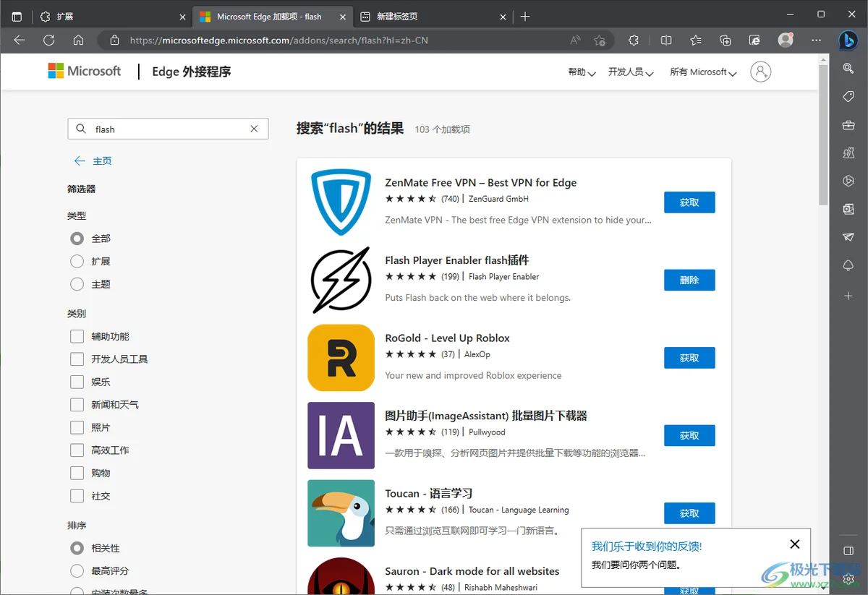Sort results by 相关性

pyautogui.click(x=77, y=548)
